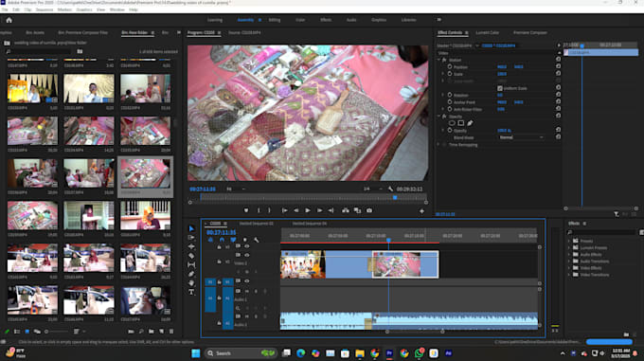
Task: Open the Lumetri Color tab
Action: pos(487,32)
